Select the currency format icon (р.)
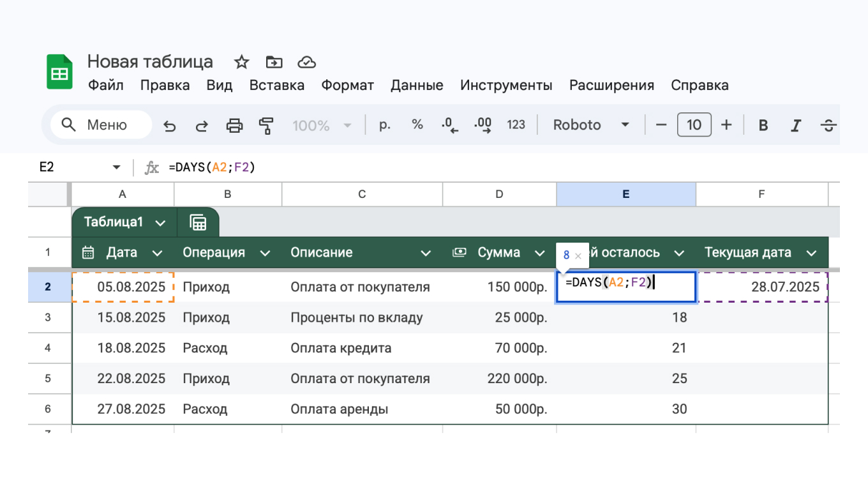Viewport: 868px width, 477px height. (x=385, y=125)
